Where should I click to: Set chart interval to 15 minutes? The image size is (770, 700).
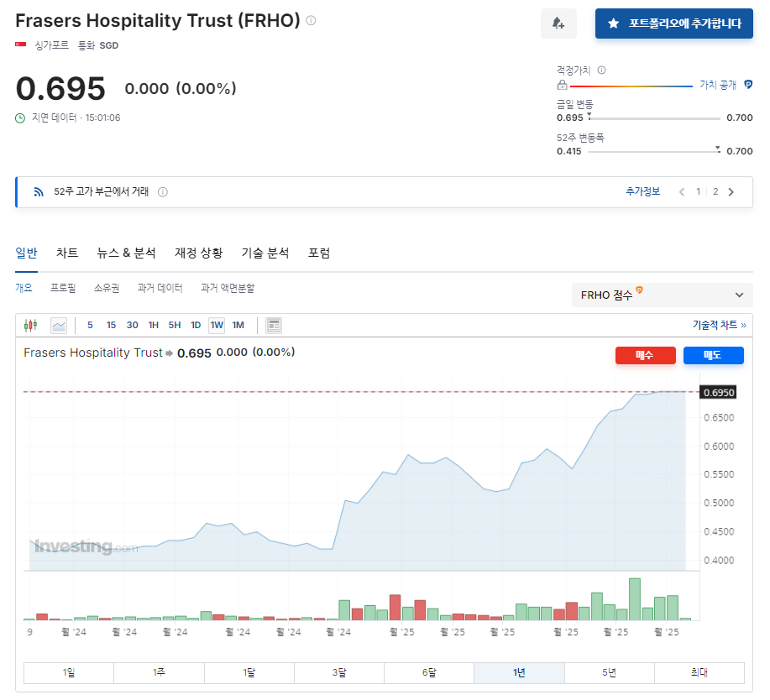click(111, 325)
